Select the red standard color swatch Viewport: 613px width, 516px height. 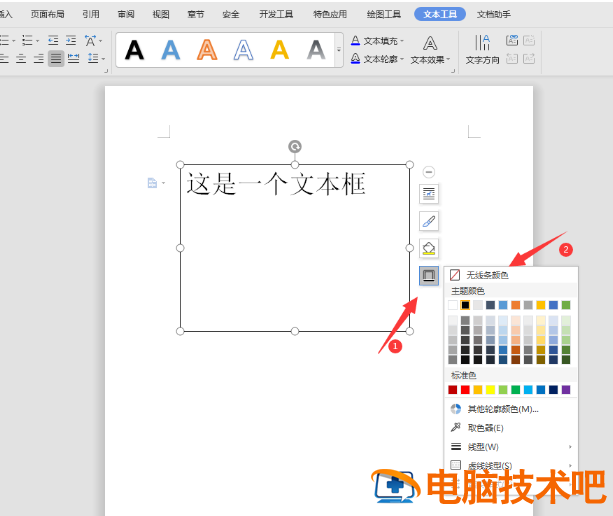coord(465,390)
